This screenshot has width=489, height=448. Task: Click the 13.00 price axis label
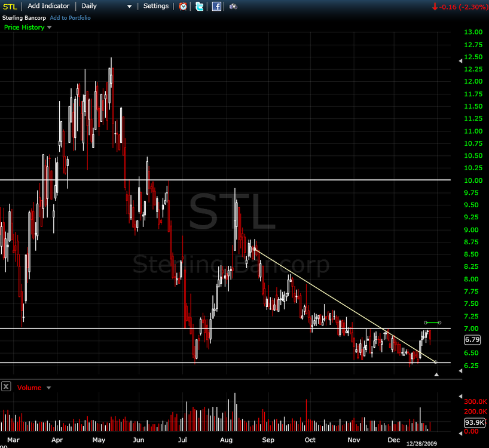473,32
